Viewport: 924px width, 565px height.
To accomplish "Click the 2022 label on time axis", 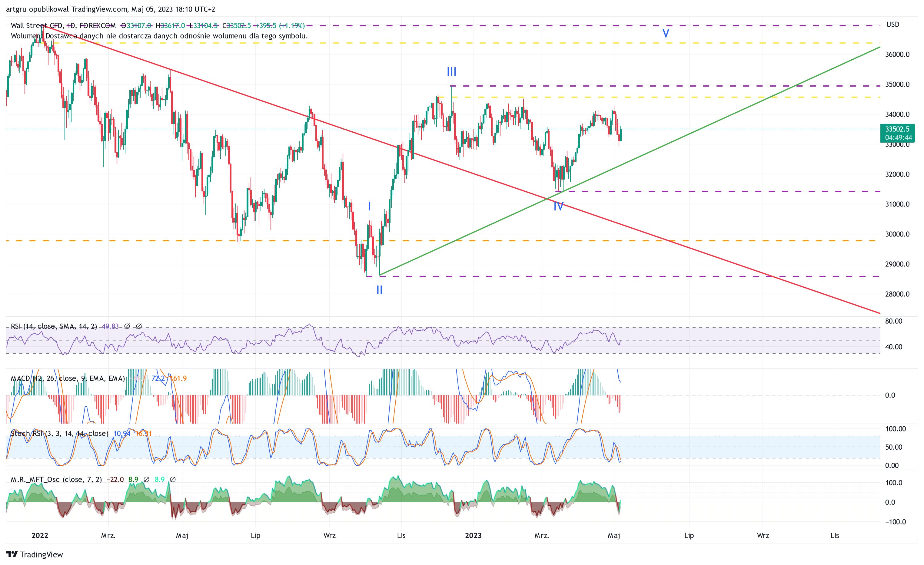I will point(40,535).
